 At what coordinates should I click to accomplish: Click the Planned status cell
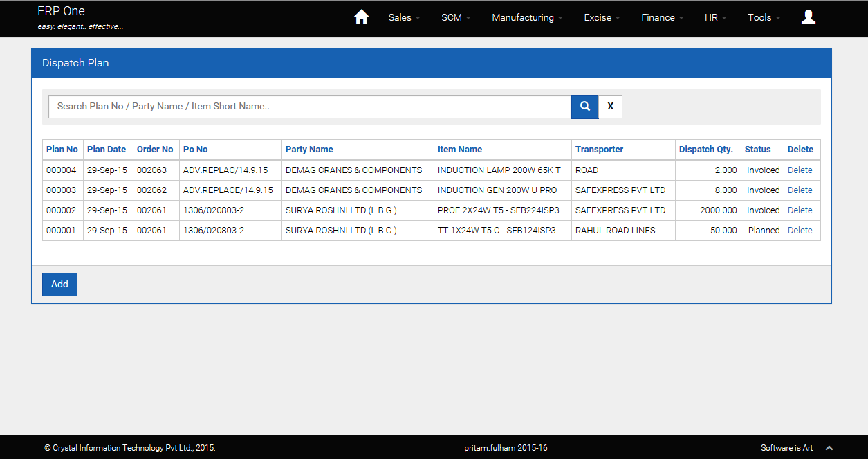pyautogui.click(x=764, y=231)
